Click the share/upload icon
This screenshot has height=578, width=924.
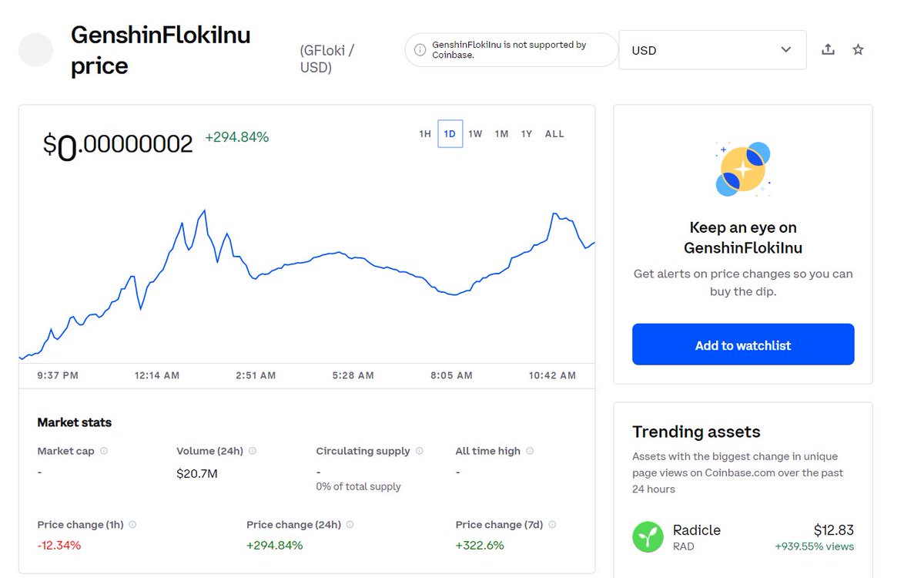click(828, 49)
